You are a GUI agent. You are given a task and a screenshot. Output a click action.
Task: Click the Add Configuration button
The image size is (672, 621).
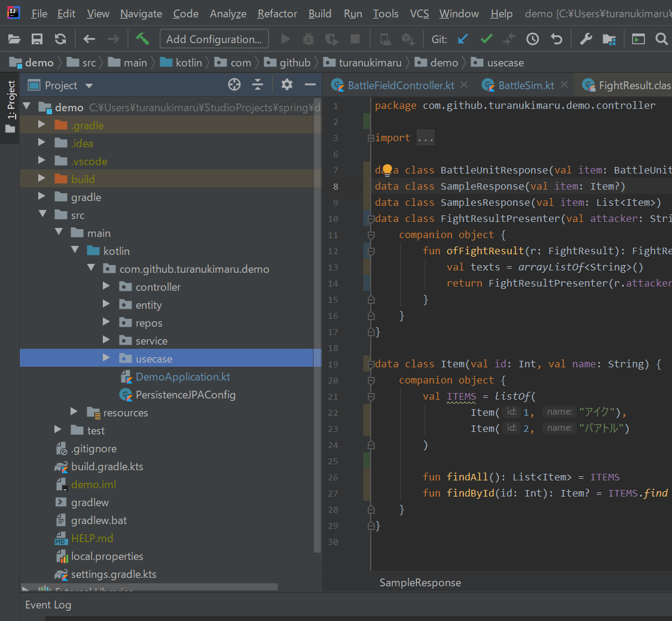coord(214,39)
